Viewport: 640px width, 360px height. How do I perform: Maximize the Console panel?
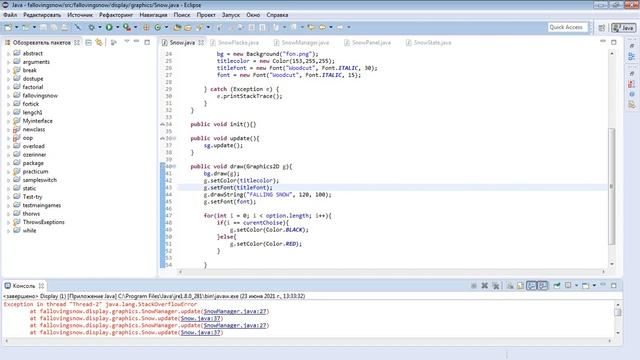pos(613,285)
